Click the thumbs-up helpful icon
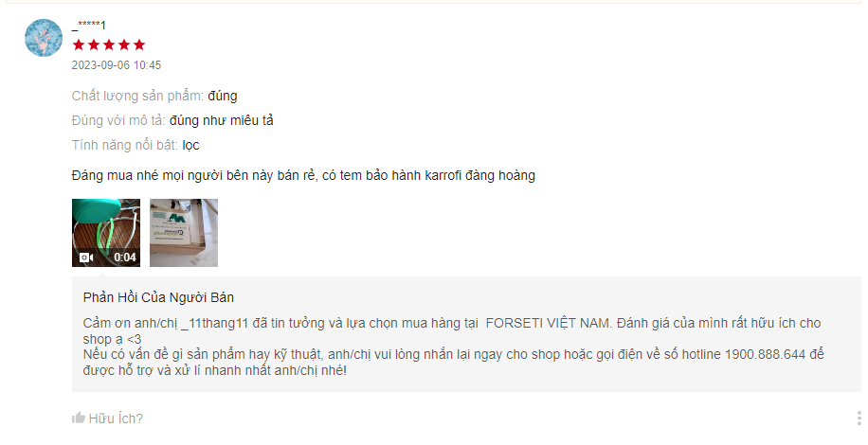This screenshot has height=445, width=868. 78,418
